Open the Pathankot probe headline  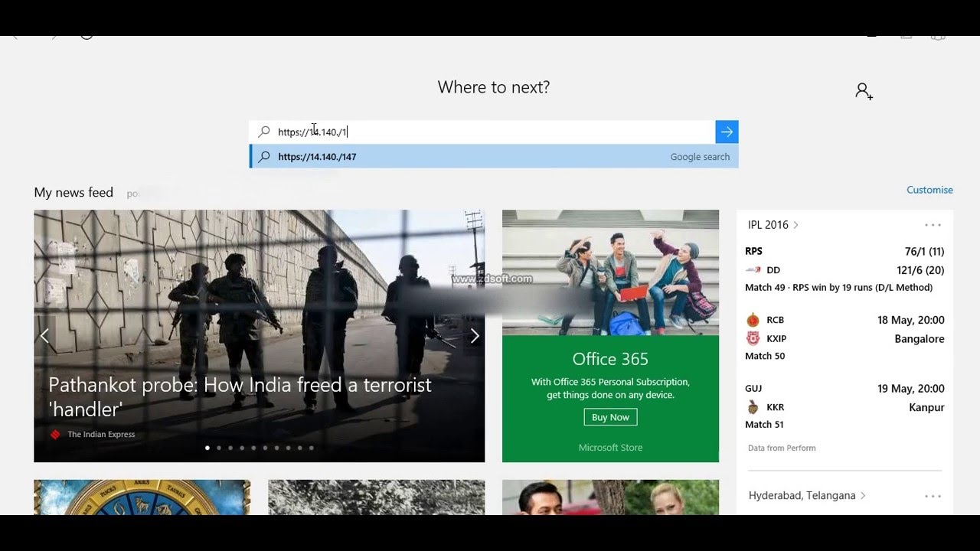[x=240, y=396]
